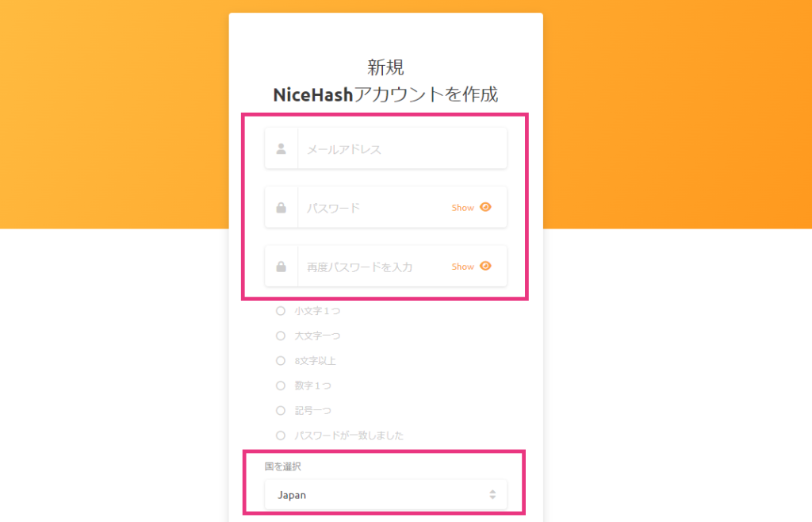Click the 8文字以上 requirement circle
This screenshot has height=522, width=812.
[x=280, y=360]
